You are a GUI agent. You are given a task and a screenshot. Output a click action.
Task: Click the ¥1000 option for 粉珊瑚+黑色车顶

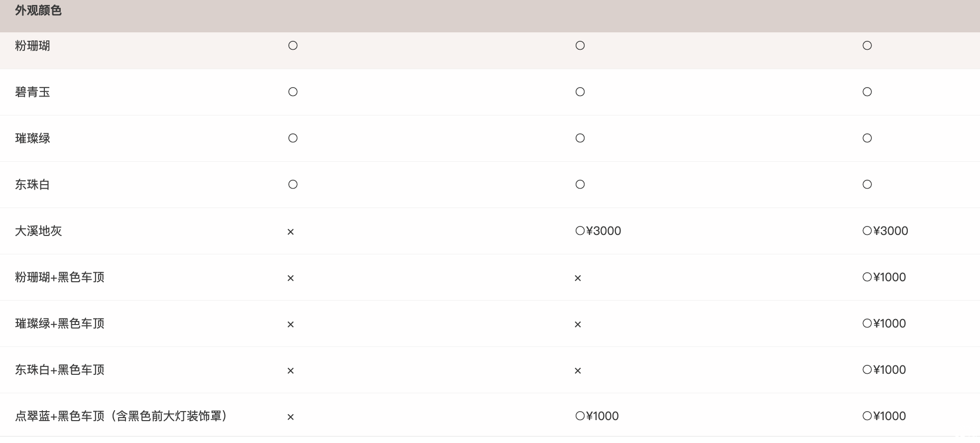pos(884,277)
